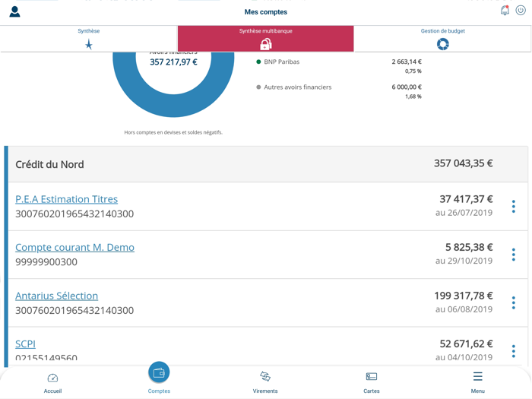The image size is (532, 399).
Task: Select the Synthèse multibanque tab
Action: click(265, 39)
